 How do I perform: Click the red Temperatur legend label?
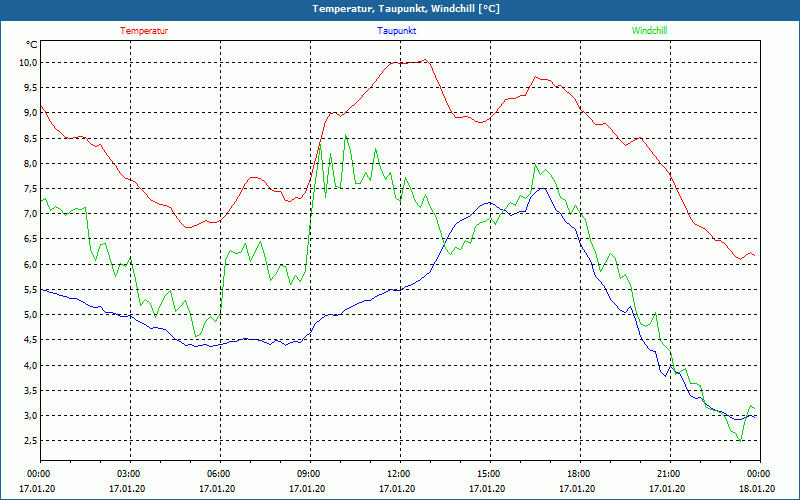pyautogui.click(x=144, y=31)
